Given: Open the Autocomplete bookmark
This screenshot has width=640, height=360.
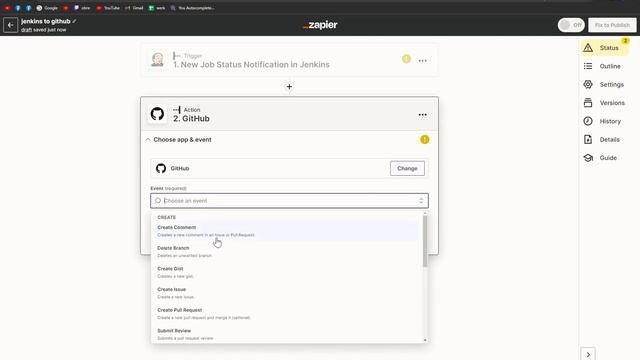Looking at the screenshot, I should [192, 8].
